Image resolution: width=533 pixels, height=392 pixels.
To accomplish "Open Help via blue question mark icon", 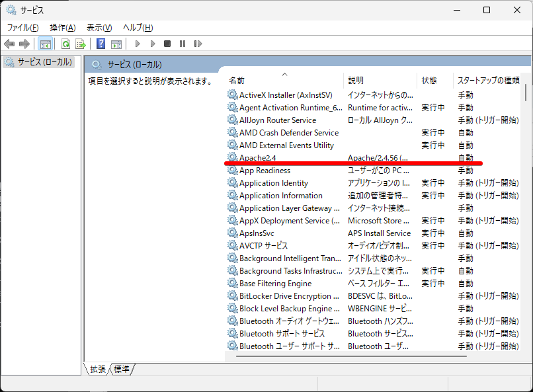I will pyautogui.click(x=101, y=44).
